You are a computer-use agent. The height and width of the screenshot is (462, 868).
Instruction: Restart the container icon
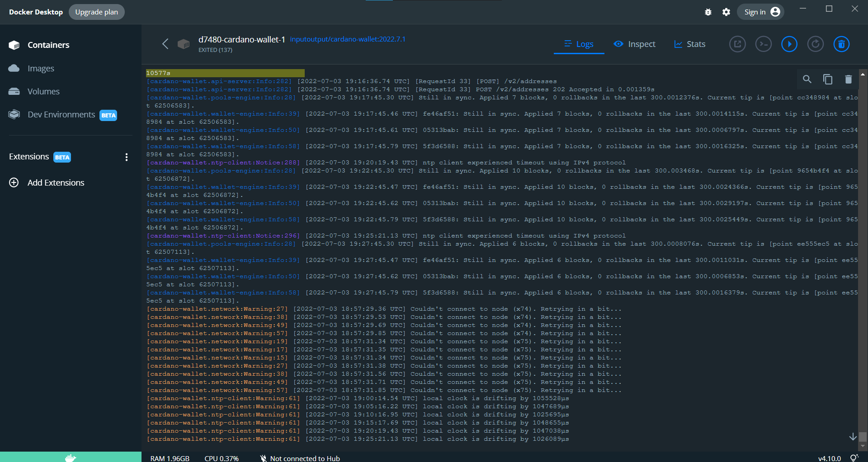click(816, 44)
